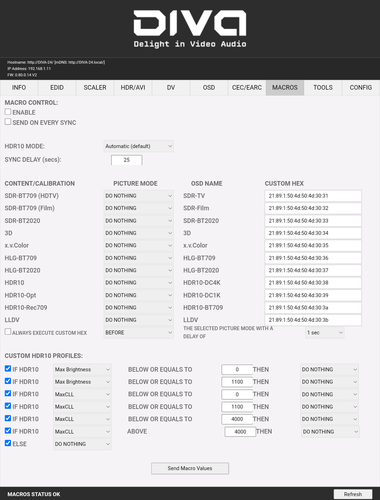Open picture mode dropdown for HDR10-Rec709
Viewport: 380px width, 500px height.
pyautogui.click(x=138, y=308)
